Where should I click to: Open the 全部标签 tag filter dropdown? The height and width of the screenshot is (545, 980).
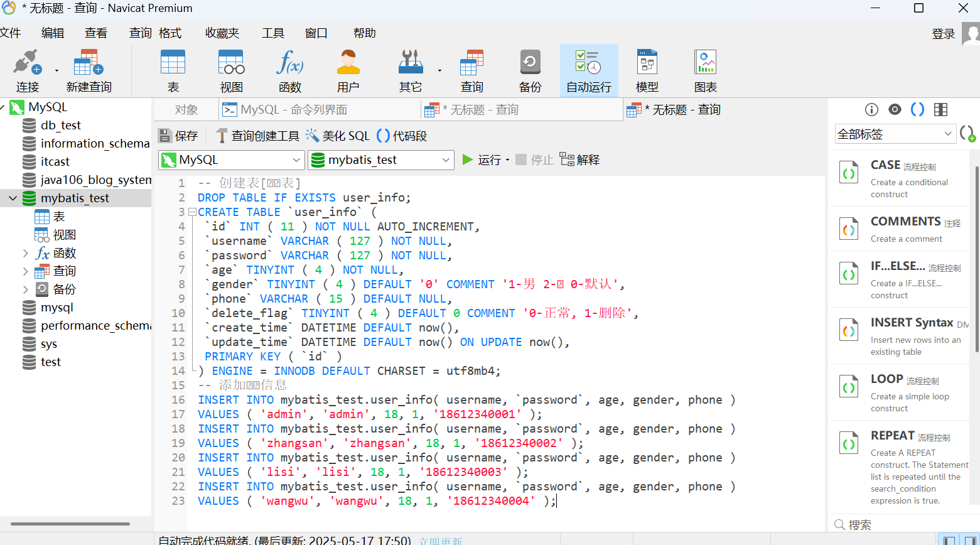896,134
